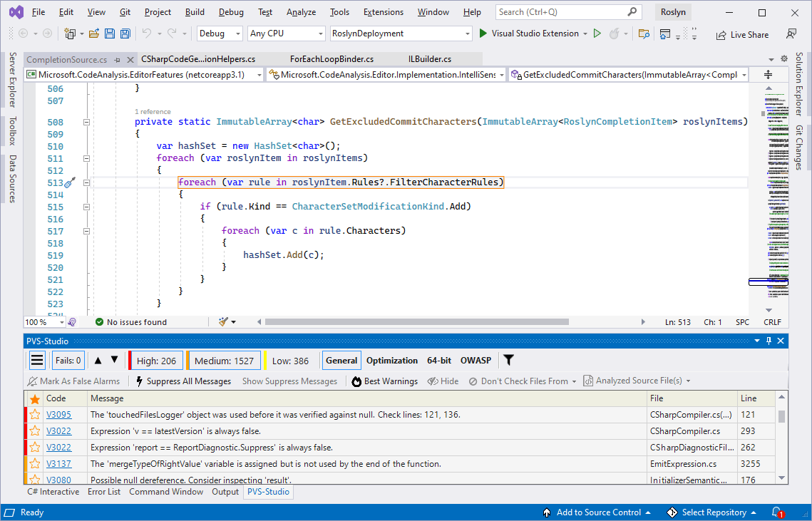Go to previous message up arrow

[98, 361]
